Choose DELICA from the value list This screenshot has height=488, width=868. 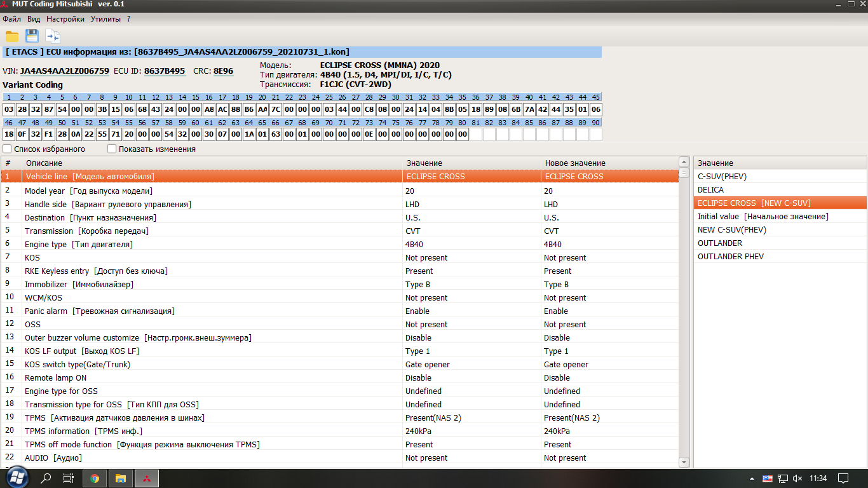pos(710,190)
